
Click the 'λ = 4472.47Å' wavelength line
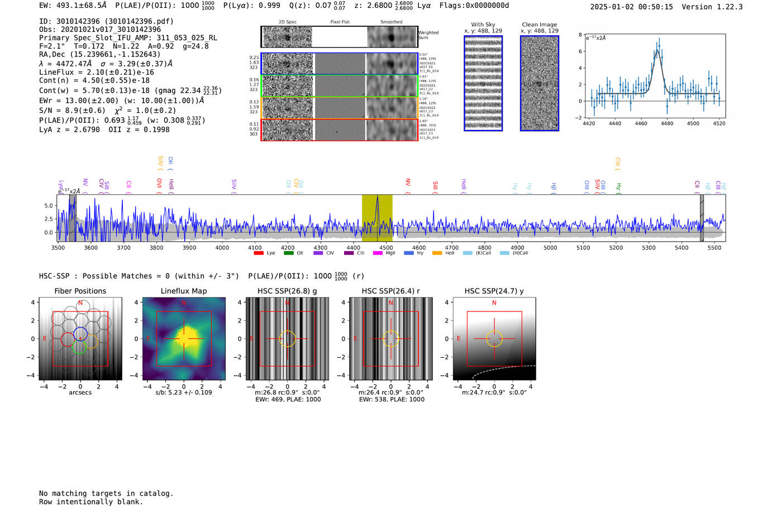pyautogui.click(x=65, y=64)
